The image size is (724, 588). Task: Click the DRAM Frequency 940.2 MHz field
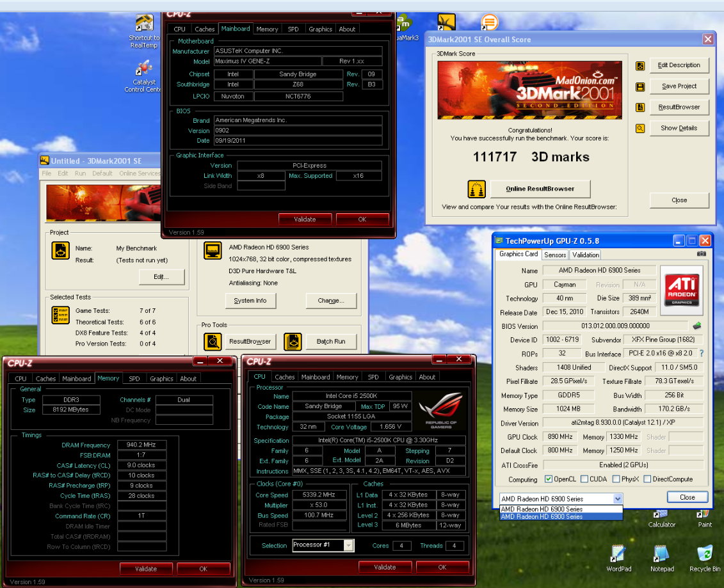[141, 445]
